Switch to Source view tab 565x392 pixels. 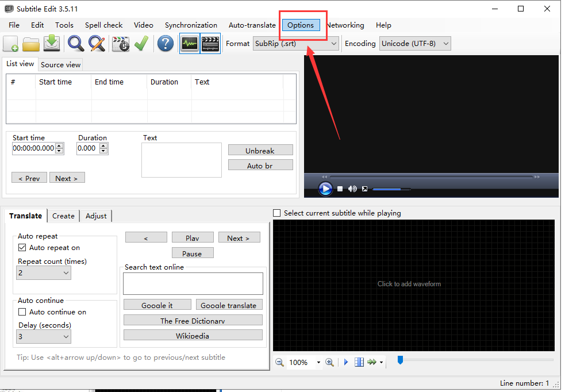coord(60,64)
